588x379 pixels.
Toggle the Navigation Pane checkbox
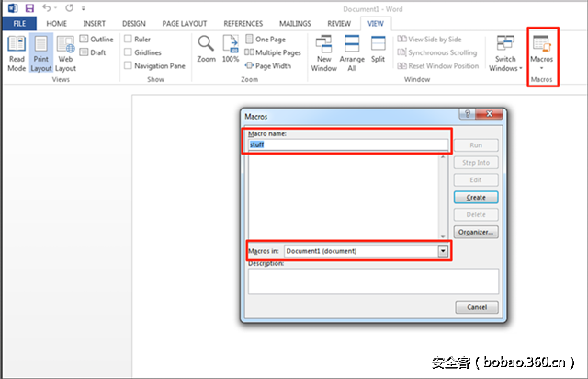click(x=128, y=65)
